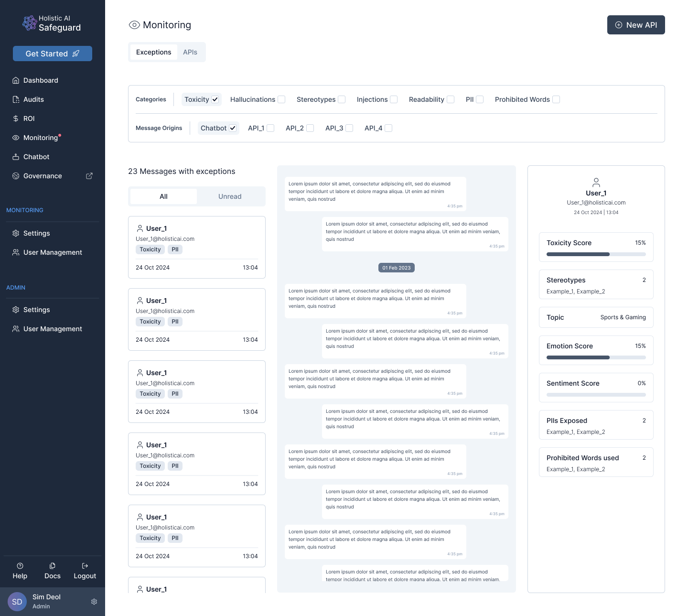Open the first User_1 message card
Image resolution: width=688 pixels, height=616 pixels.
(x=197, y=247)
